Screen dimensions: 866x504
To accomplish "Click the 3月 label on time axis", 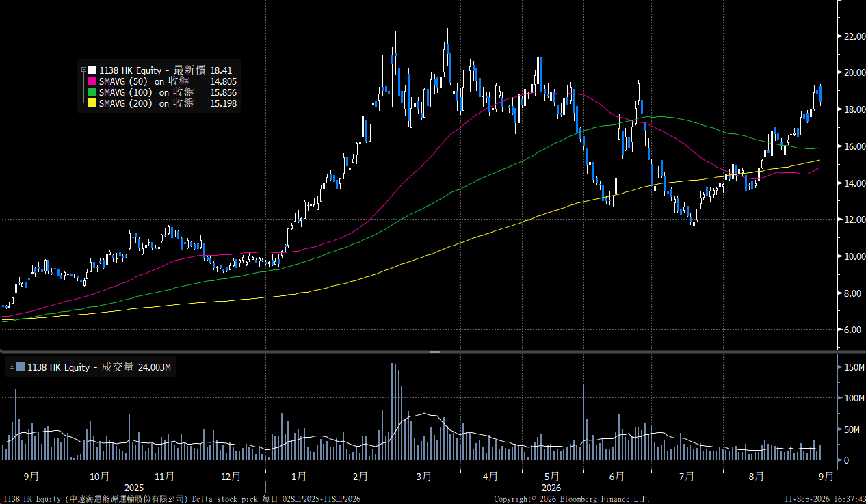I will (423, 475).
